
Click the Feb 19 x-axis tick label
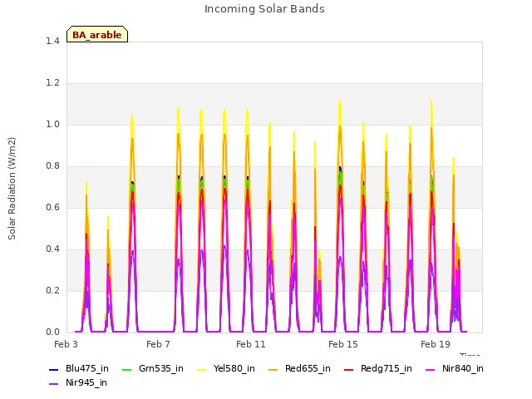pos(436,344)
